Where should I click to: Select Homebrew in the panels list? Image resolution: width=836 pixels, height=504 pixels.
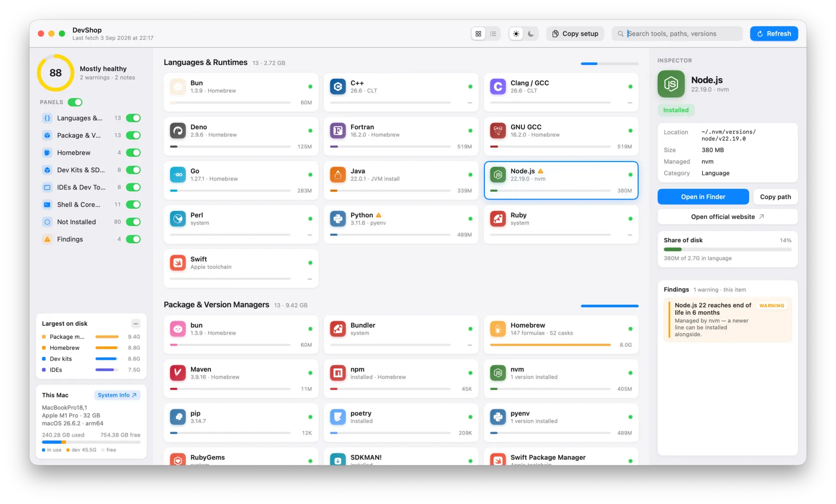click(74, 152)
